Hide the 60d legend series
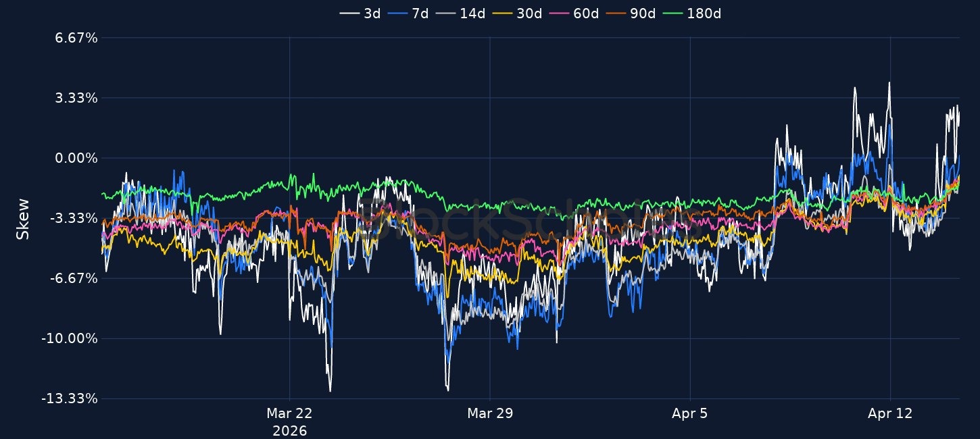980x439 pixels. 573,14
